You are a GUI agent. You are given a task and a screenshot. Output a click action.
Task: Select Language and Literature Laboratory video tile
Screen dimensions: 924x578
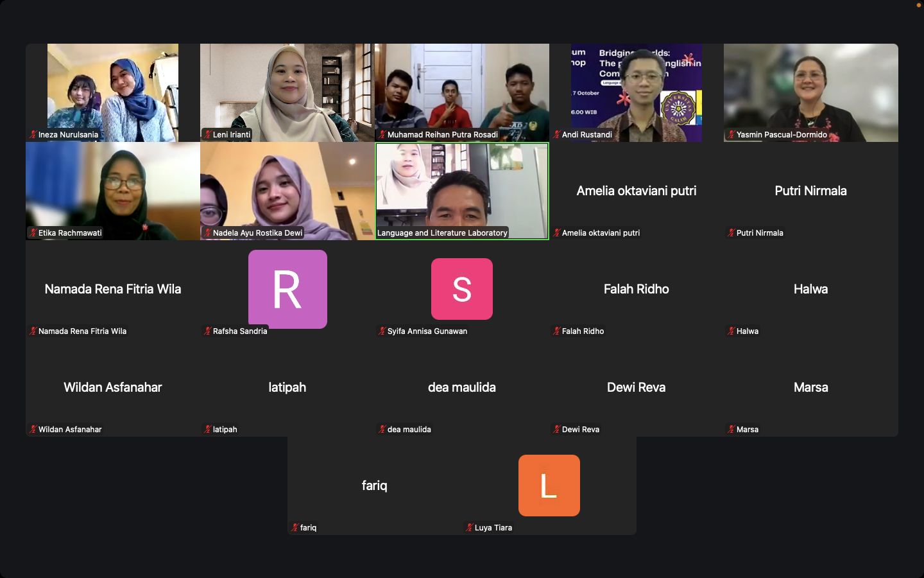coord(462,191)
